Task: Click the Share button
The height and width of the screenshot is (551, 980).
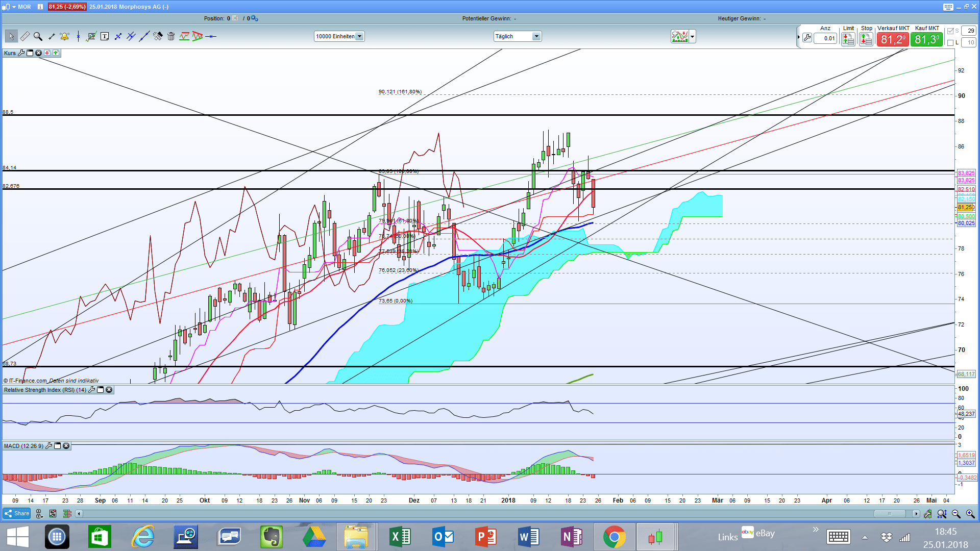Action: (17, 513)
